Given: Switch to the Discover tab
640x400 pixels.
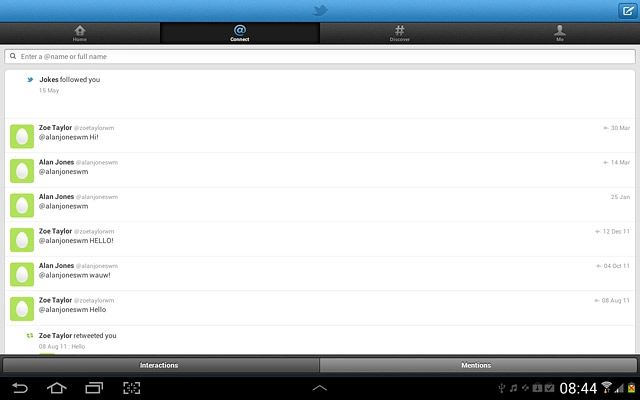Looking at the screenshot, I should [400, 33].
